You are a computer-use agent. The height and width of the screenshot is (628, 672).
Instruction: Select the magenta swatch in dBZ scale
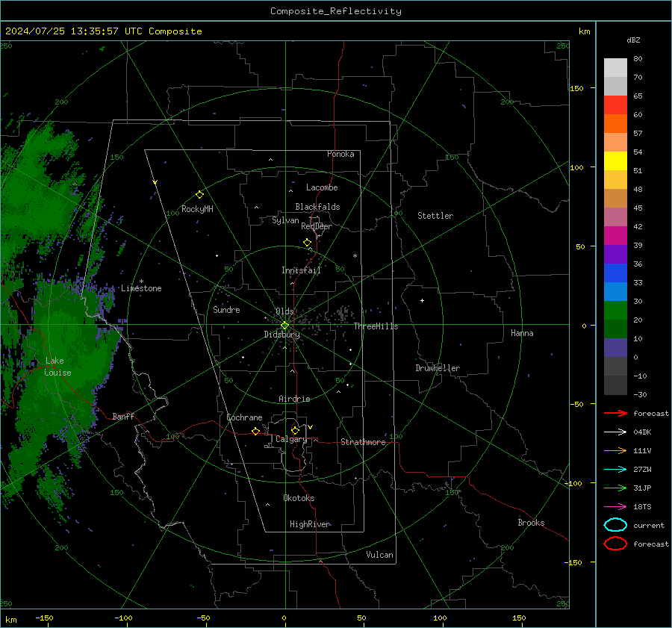point(615,235)
